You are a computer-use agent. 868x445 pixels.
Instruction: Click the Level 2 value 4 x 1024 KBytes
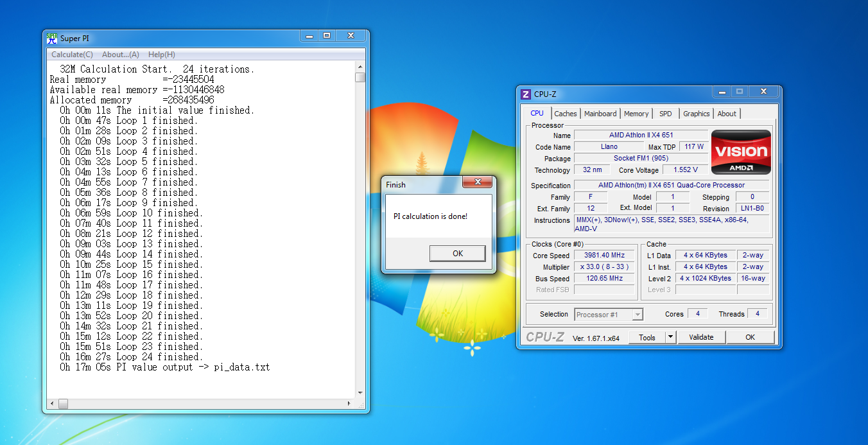pyautogui.click(x=706, y=279)
